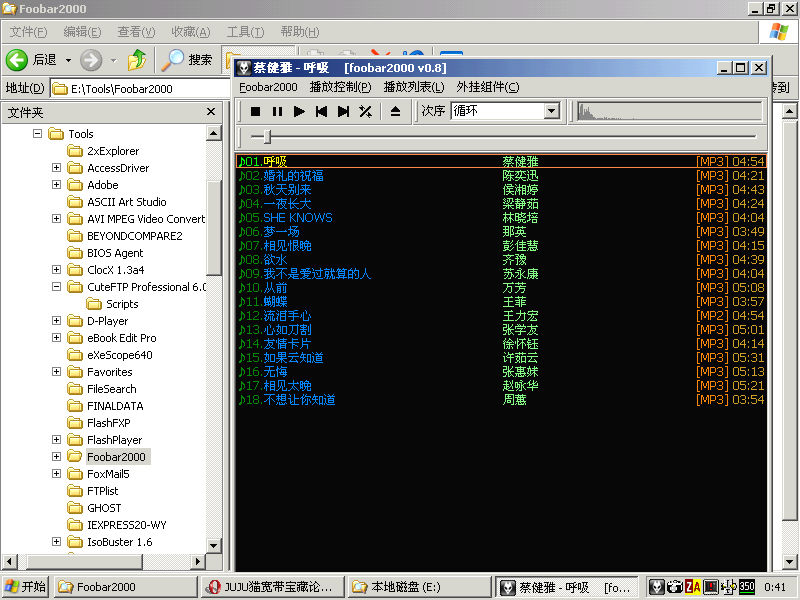800x600 pixels.
Task: Select the GHOST folder
Action: tap(104, 508)
